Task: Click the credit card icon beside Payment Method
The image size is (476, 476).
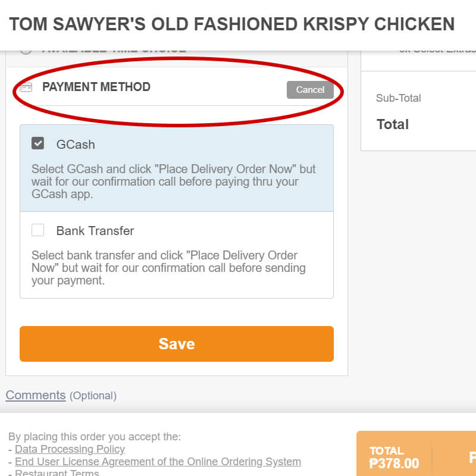Action: pos(26,87)
